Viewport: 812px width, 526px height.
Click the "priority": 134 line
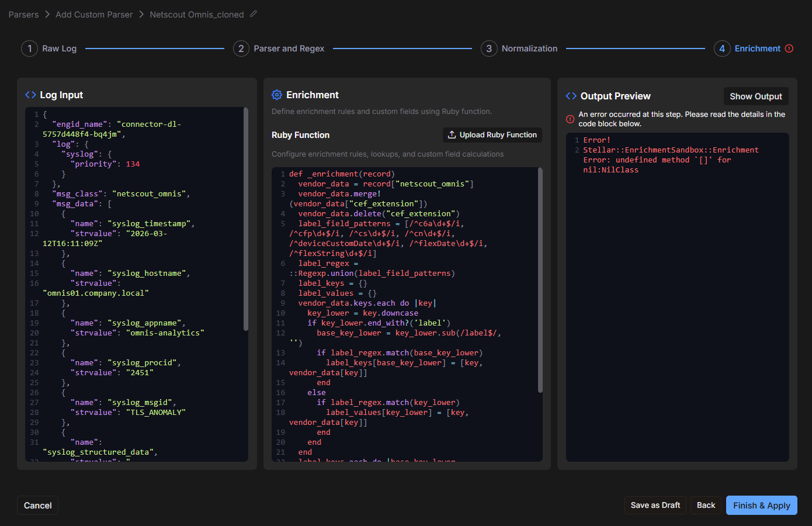(x=105, y=164)
